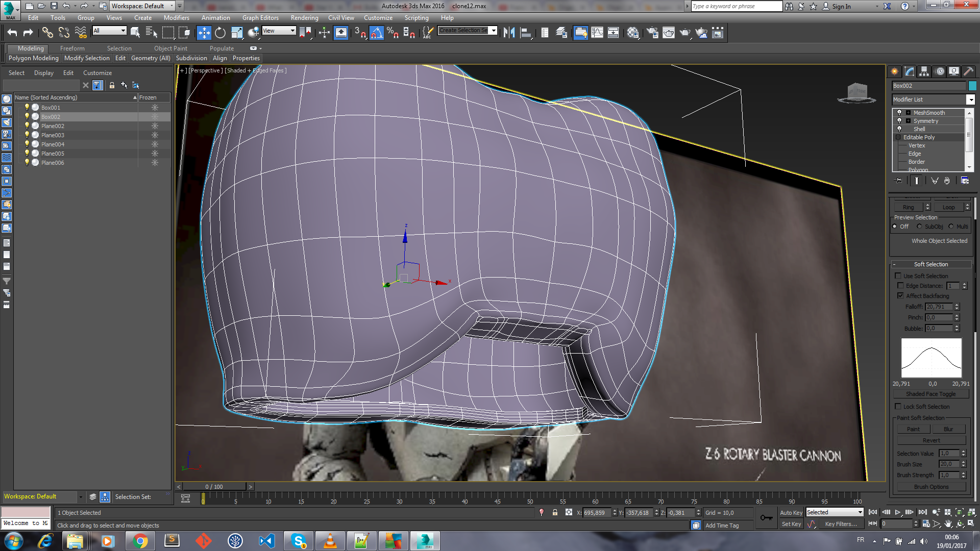
Task: Open the Render Setup teapot icon
Action: click(x=652, y=33)
